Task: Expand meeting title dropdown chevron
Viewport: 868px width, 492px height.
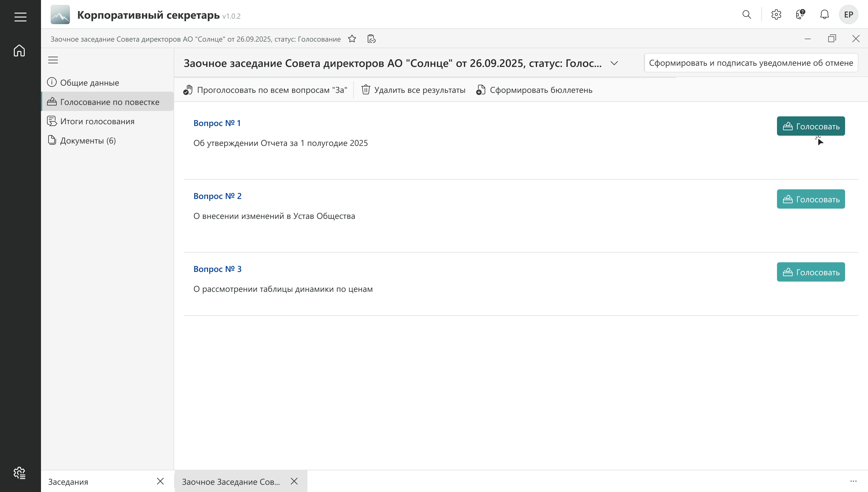Action: 614,63
